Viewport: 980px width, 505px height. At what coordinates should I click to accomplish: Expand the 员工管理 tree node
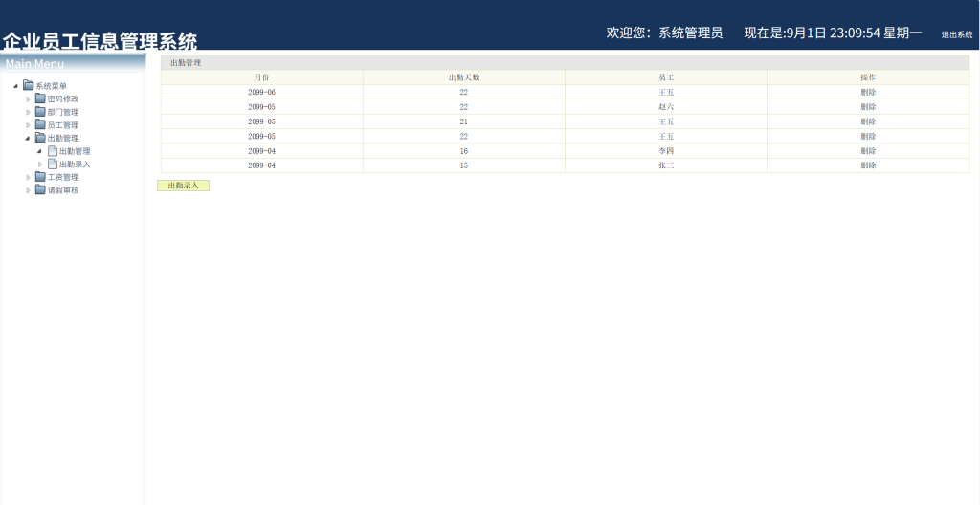28,125
